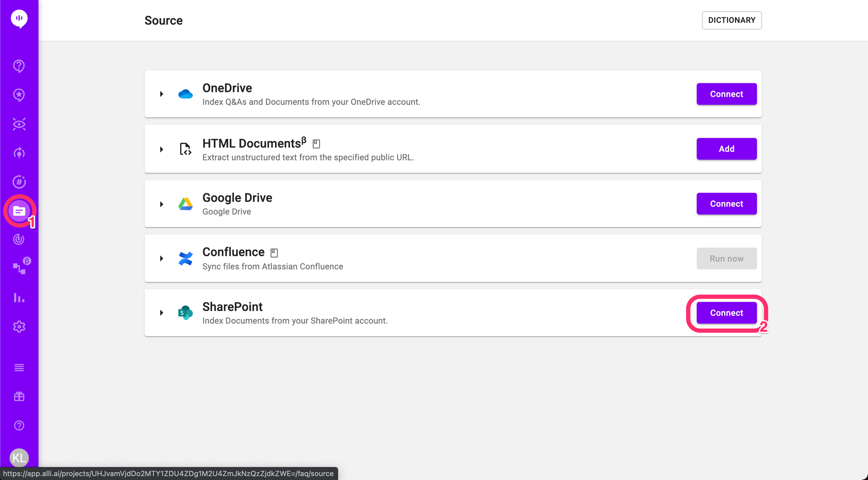Click the DICTIONARY button
Image resolution: width=868 pixels, height=480 pixels.
(x=731, y=20)
